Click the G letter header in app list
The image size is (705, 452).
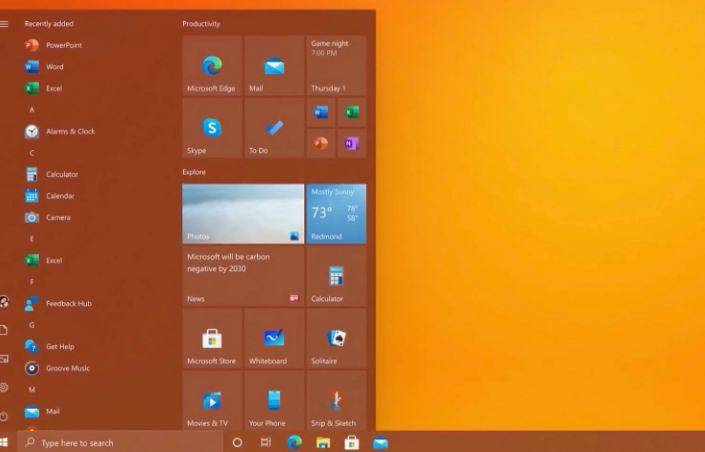pos(31,325)
